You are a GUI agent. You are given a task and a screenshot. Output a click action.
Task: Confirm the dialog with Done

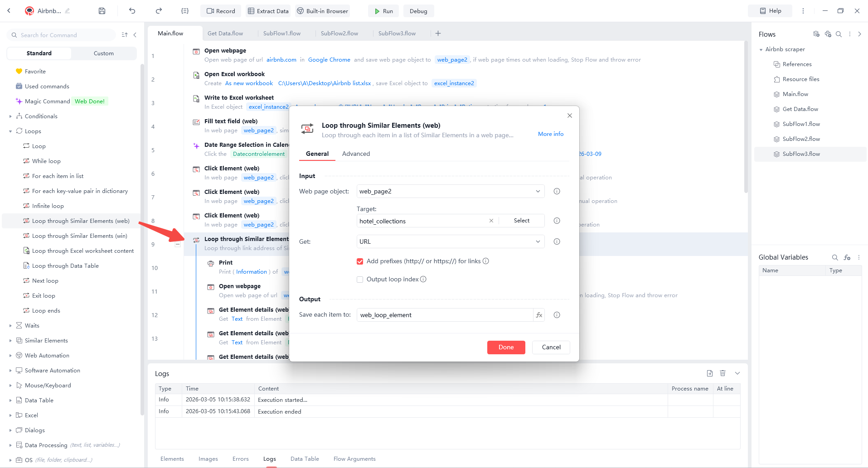click(506, 347)
